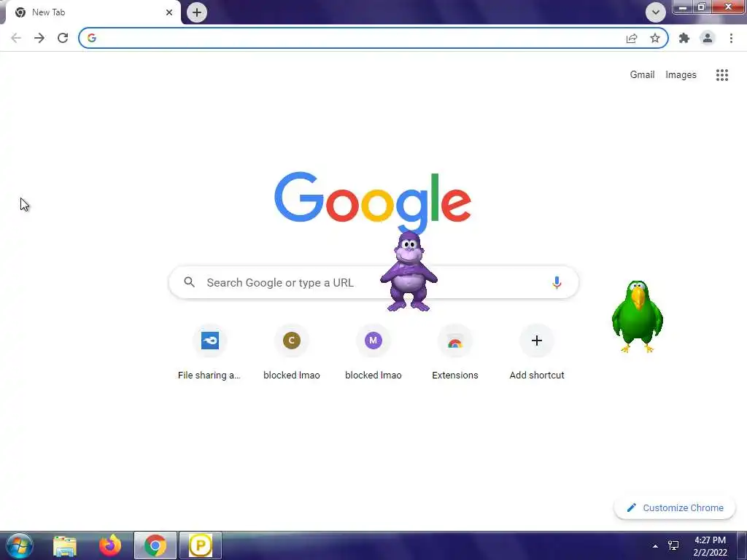The height and width of the screenshot is (560, 747).
Task: Click the Google logo
Action: (x=373, y=203)
